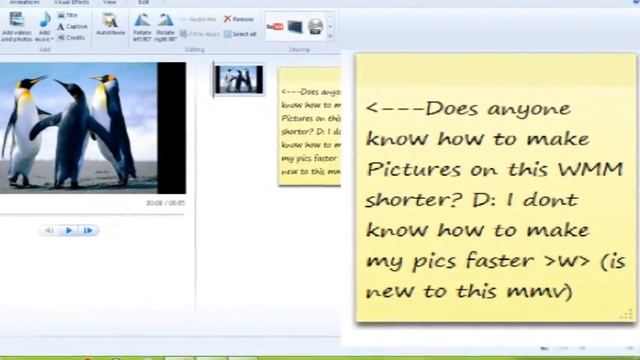Insert Credits at the end
The width and height of the screenshot is (640, 360).
(x=71, y=38)
